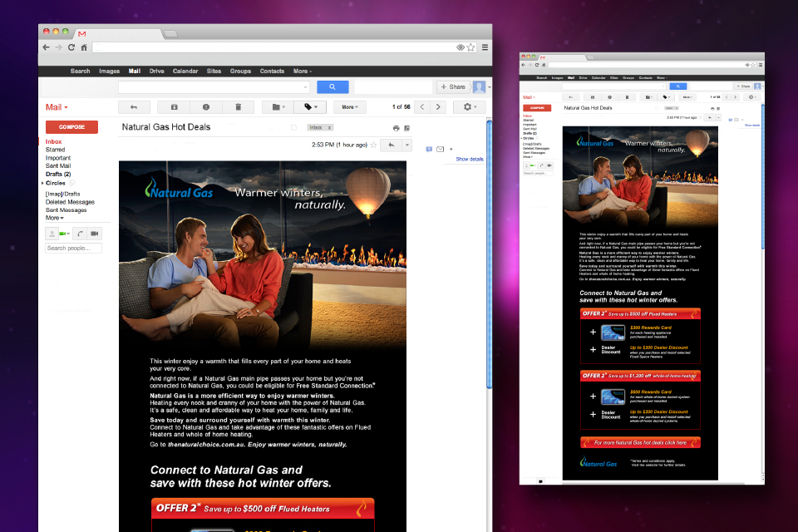The height and width of the screenshot is (532, 798).
Task: Click blue search button in large Gmail window
Action: 332,86
